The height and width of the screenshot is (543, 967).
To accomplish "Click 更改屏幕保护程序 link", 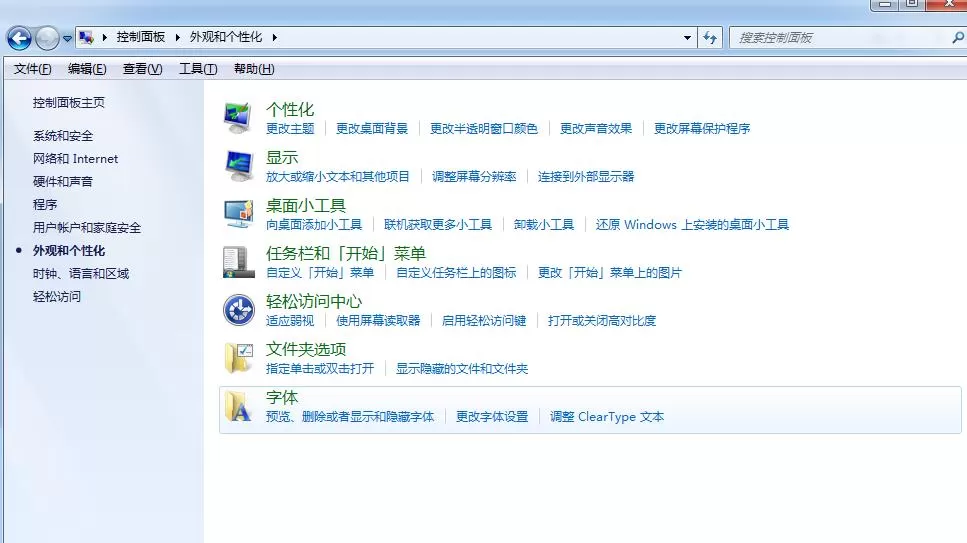I will [702, 128].
